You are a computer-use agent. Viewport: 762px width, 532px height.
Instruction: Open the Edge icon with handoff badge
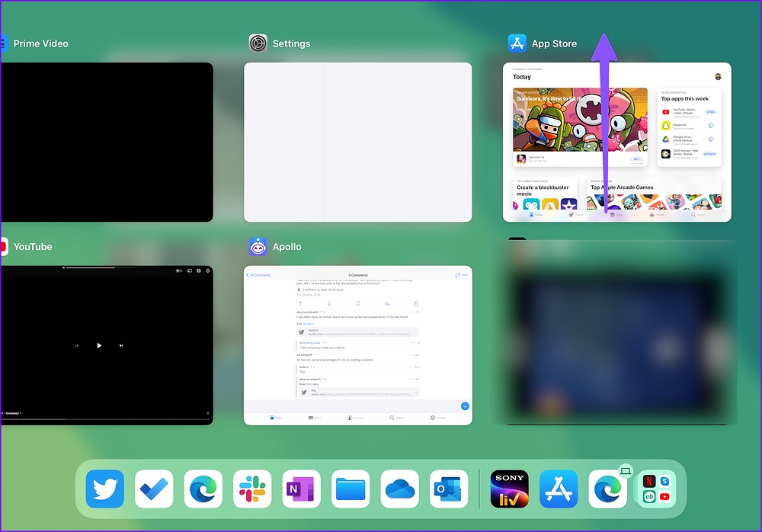[x=607, y=489]
